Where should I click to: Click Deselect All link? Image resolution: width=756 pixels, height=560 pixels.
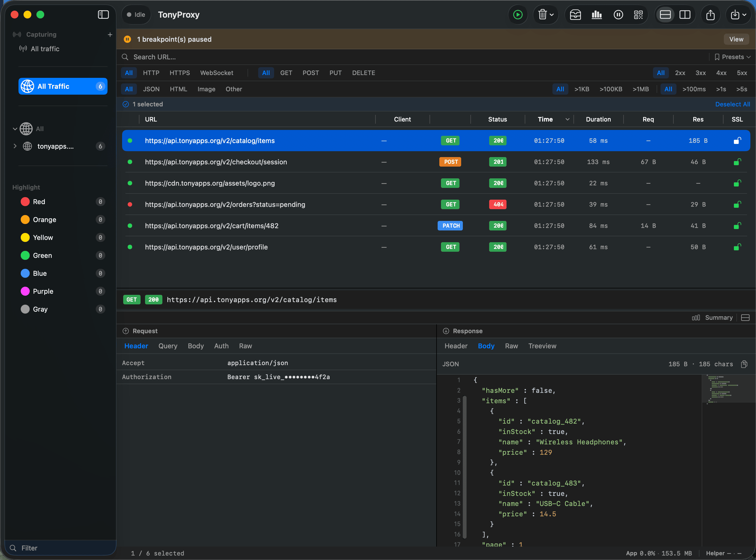[732, 104]
